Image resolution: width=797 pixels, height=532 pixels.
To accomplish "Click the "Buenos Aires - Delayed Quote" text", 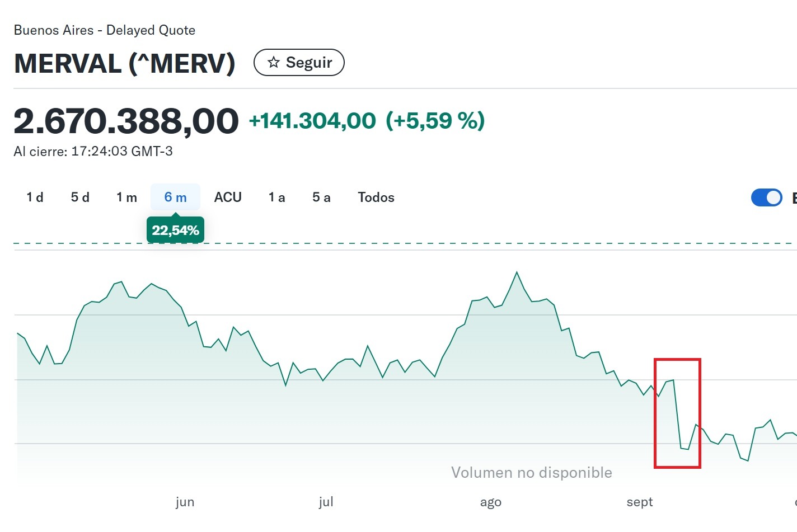I will tap(105, 30).
